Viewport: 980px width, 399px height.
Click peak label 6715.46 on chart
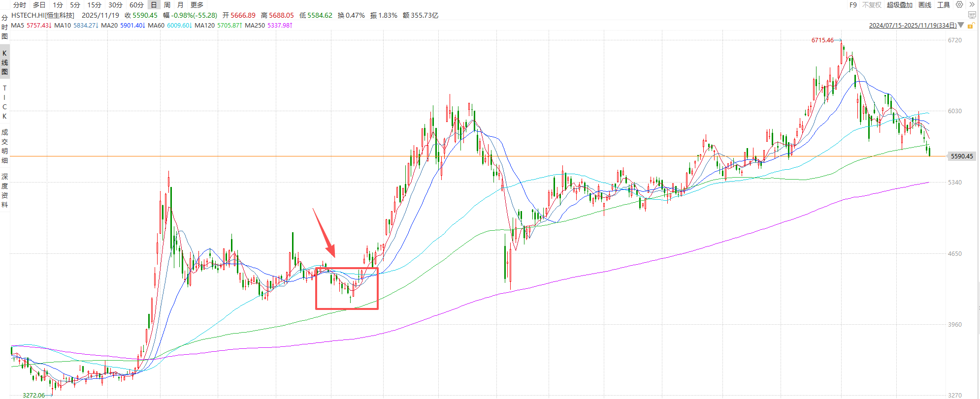pos(822,40)
